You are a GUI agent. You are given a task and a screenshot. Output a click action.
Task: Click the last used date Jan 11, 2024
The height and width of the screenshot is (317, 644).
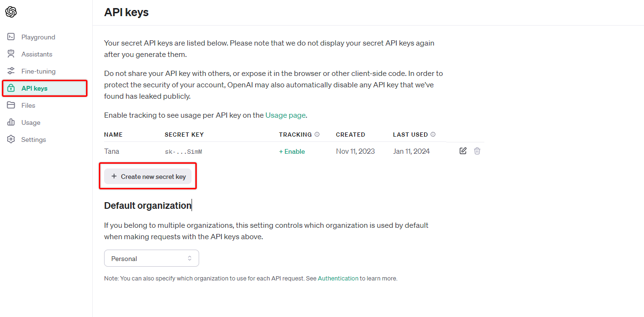[x=411, y=151]
